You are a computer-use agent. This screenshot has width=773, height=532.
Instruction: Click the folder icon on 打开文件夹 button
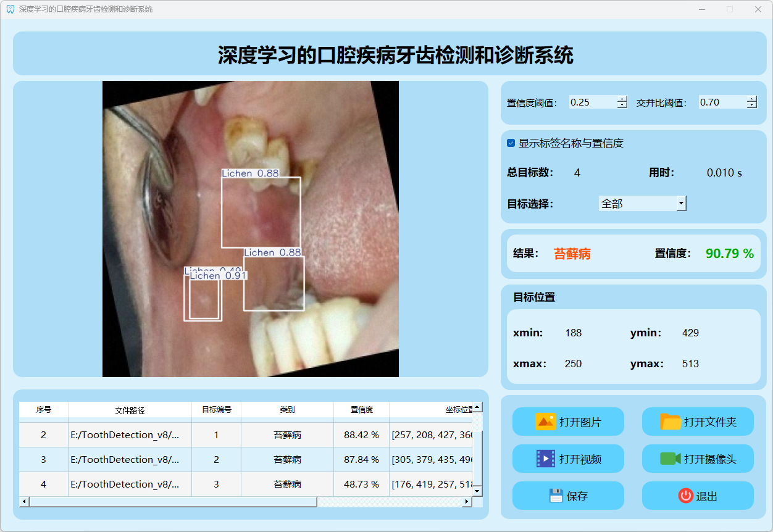(671, 422)
